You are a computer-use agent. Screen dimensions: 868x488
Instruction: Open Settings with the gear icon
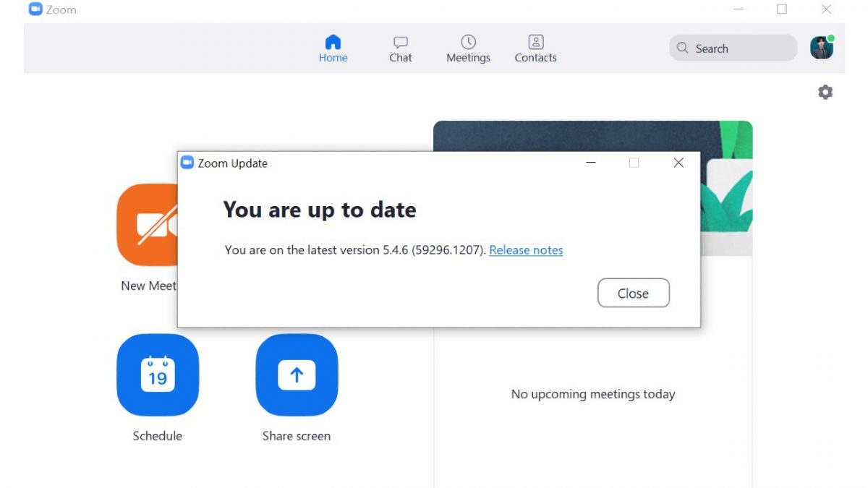pos(825,93)
